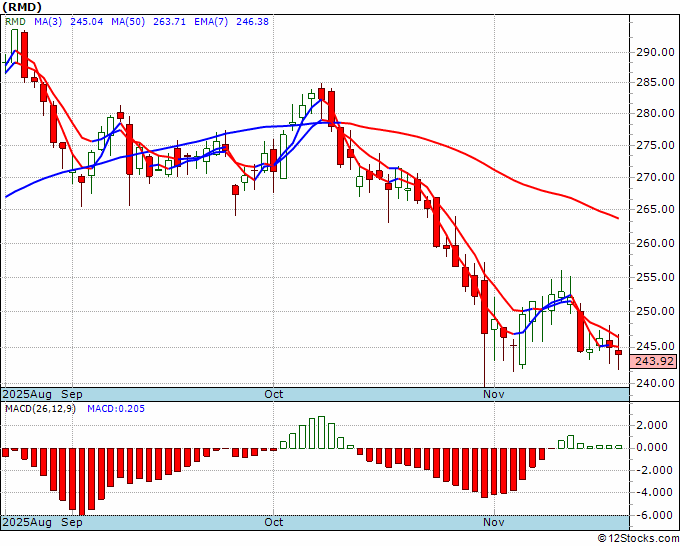Click the 290.00 price axis label
The width and height of the screenshot is (680, 546).
655,52
